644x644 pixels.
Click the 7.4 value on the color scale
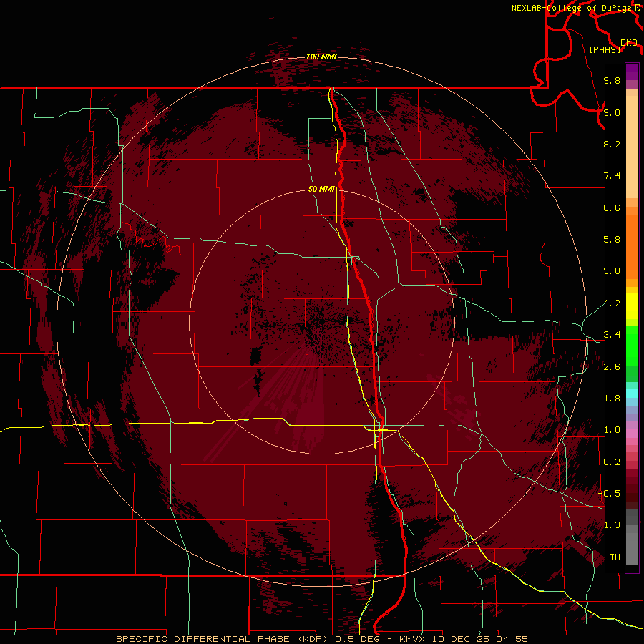[x=612, y=176]
